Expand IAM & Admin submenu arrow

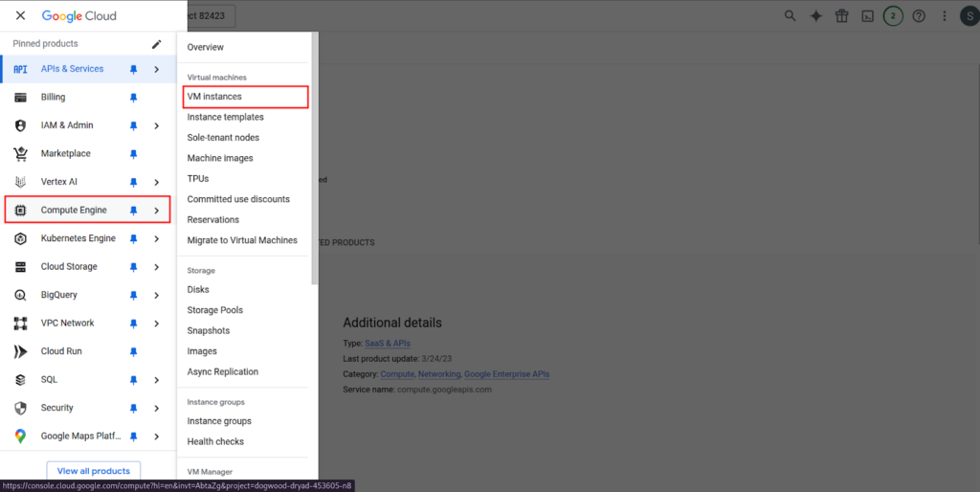pos(156,125)
